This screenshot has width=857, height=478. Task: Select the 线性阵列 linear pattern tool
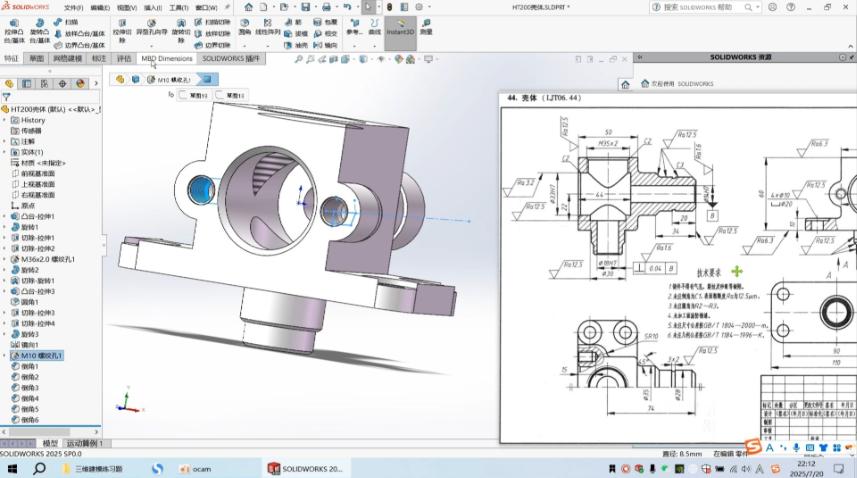267,27
